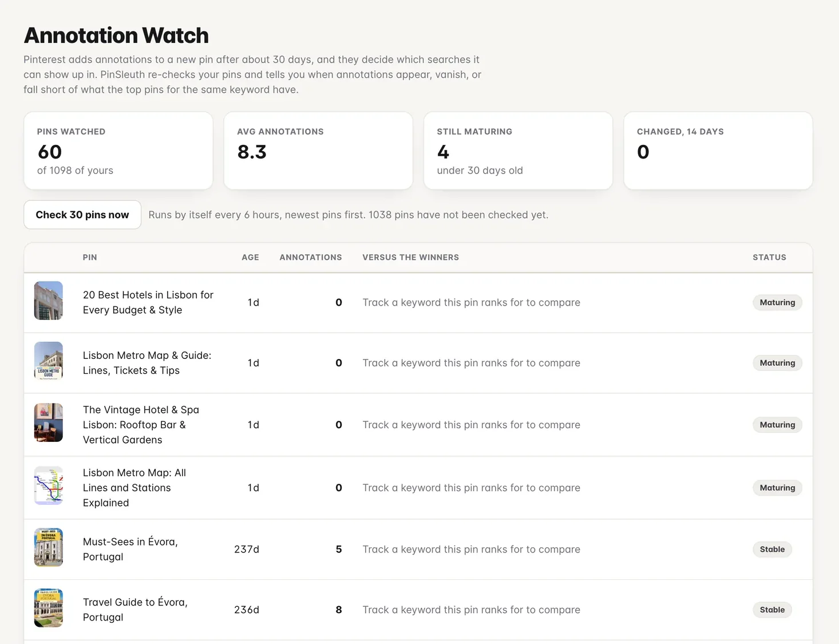Click annotation count 8 for Travel Guide to Évora
Image resolution: width=839 pixels, height=644 pixels.
click(339, 610)
